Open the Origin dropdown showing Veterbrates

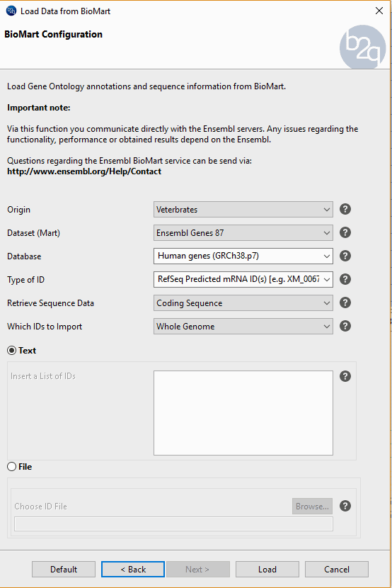click(243, 209)
